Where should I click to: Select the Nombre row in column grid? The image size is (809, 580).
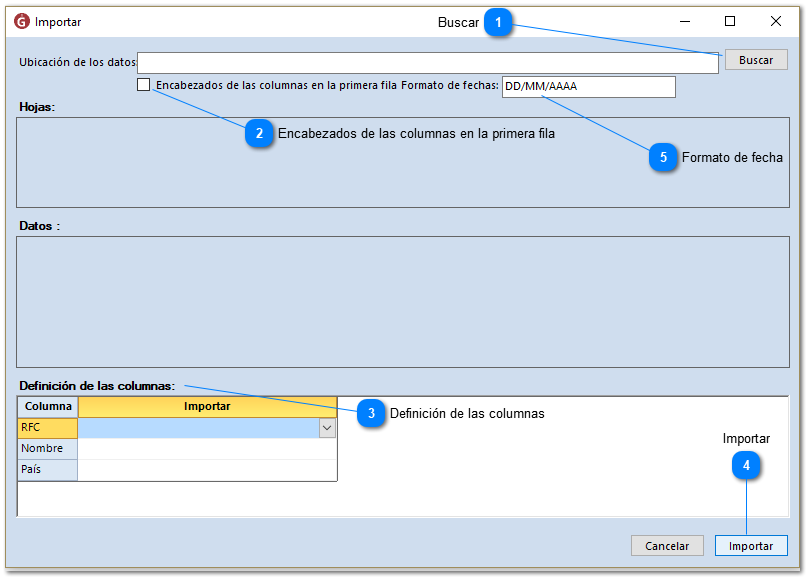[x=47, y=449]
